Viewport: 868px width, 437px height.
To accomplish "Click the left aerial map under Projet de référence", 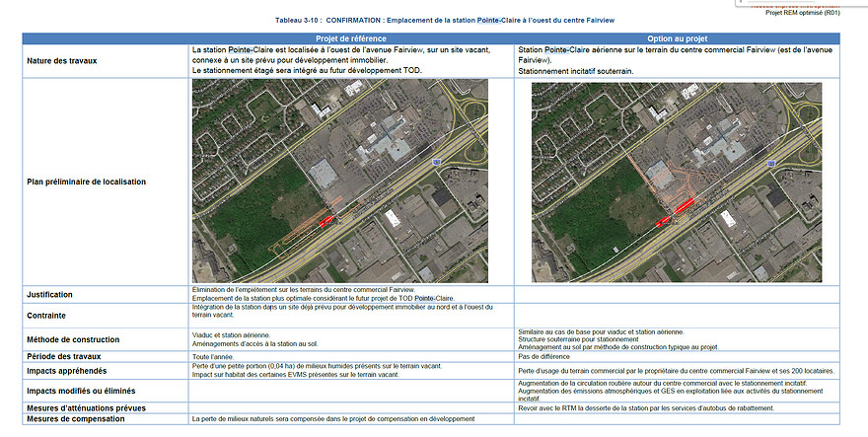I will tap(340, 182).
